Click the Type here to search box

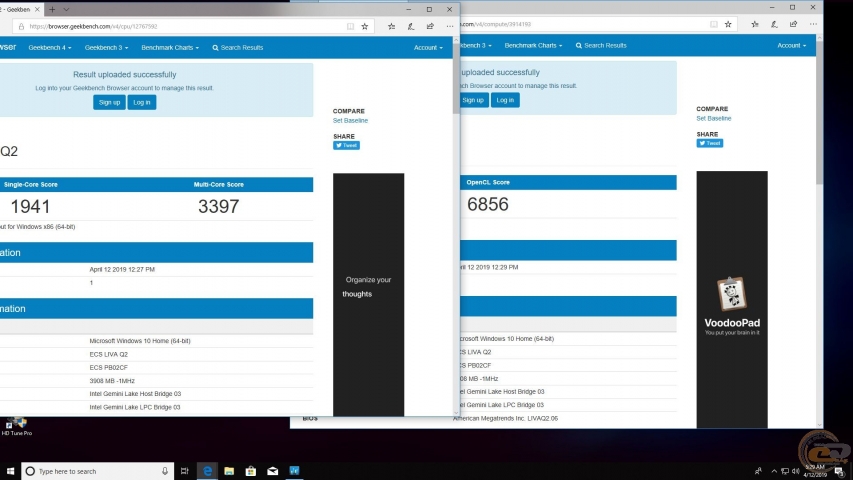point(97,471)
